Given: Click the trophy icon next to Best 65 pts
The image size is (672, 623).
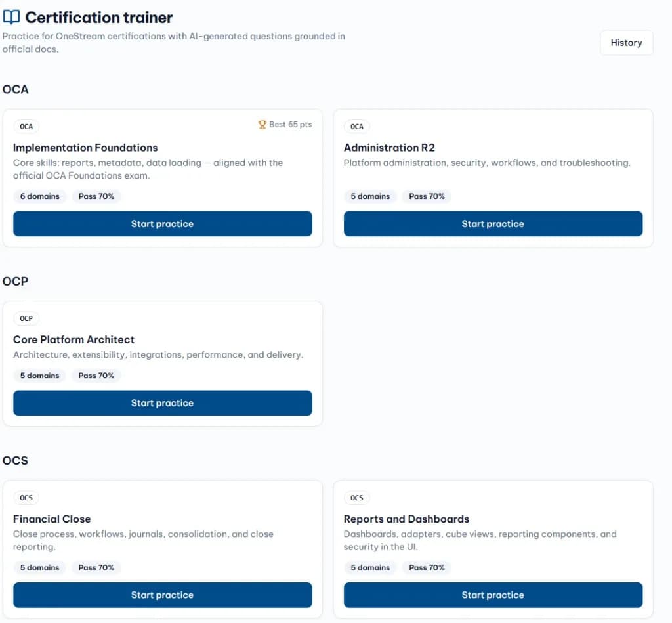Looking at the screenshot, I should tap(262, 124).
